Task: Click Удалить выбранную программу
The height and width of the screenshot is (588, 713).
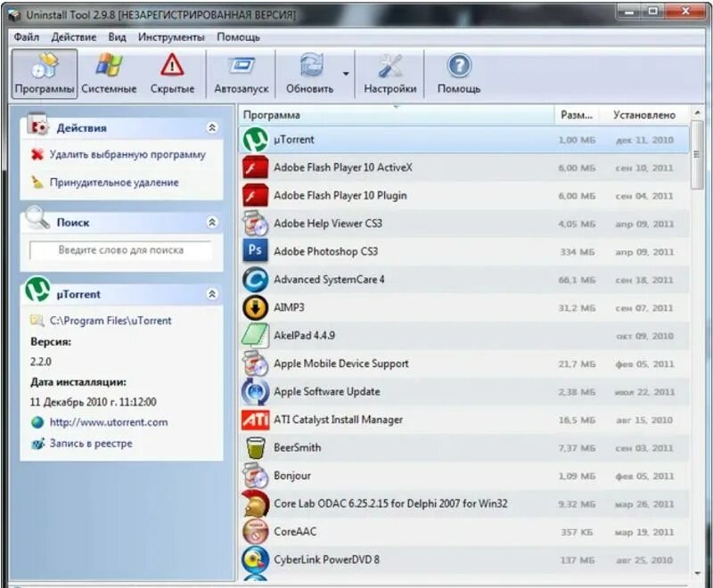Action: click(x=127, y=154)
